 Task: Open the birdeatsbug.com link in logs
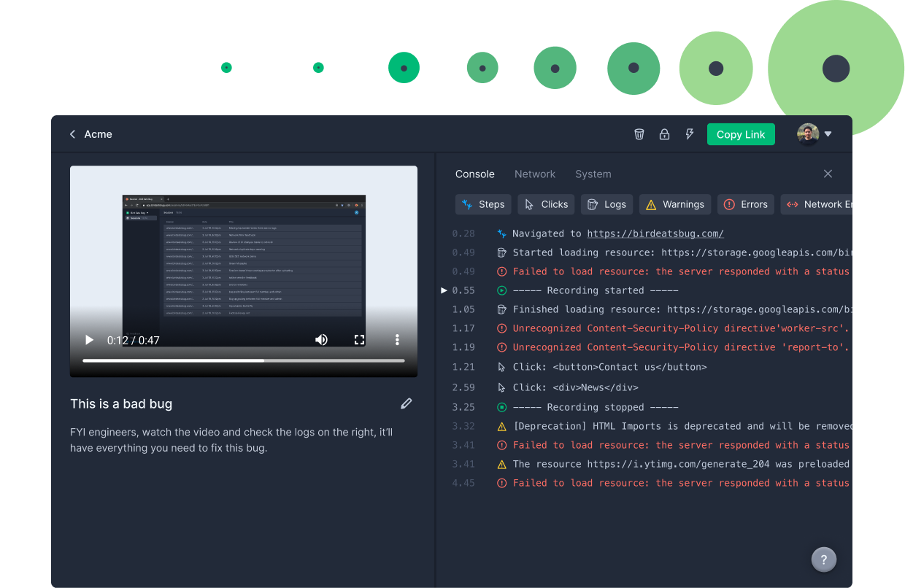(655, 233)
